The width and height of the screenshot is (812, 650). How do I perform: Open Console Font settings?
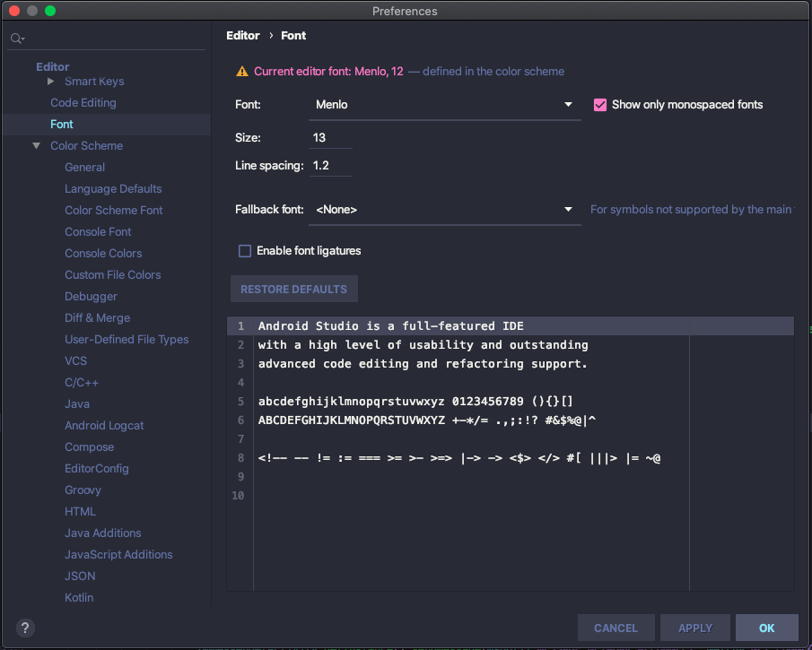[98, 232]
